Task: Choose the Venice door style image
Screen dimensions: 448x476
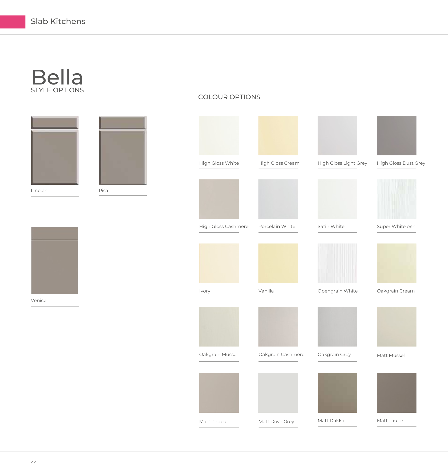Action: coord(55,260)
